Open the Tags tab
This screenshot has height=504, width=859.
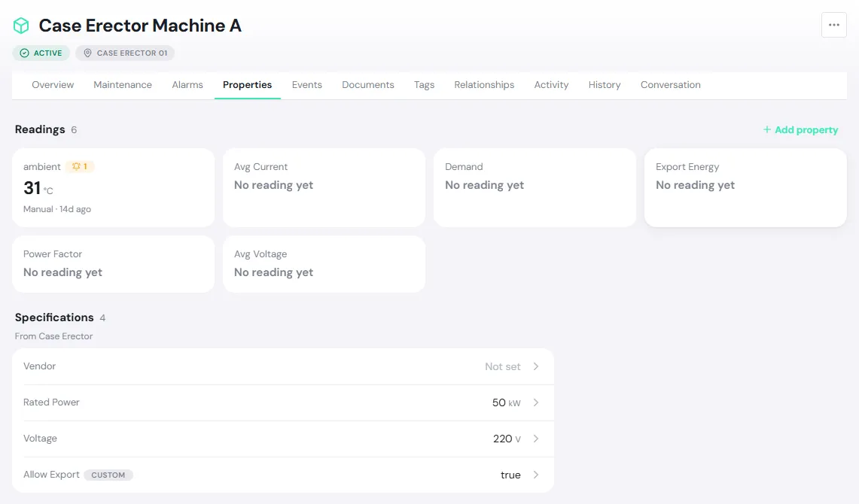pos(424,85)
